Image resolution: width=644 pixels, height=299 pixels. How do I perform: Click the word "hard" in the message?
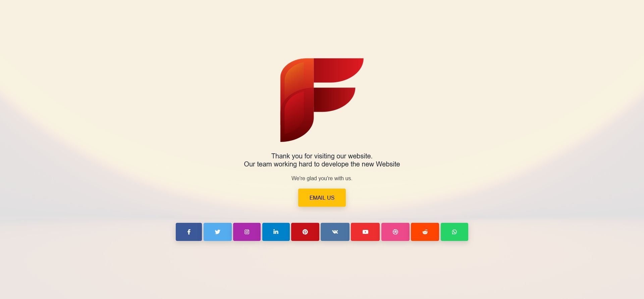pyautogui.click(x=305, y=164)
